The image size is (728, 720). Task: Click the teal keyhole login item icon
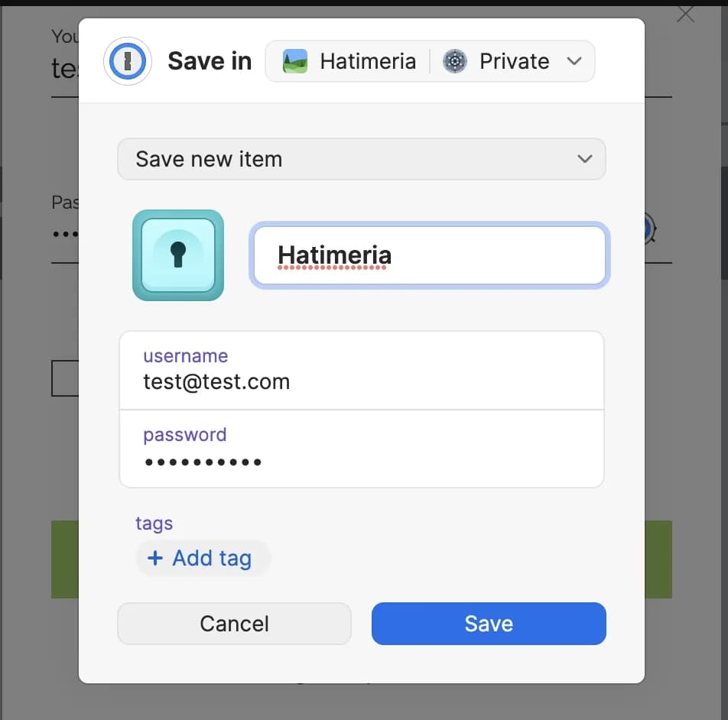178,255
